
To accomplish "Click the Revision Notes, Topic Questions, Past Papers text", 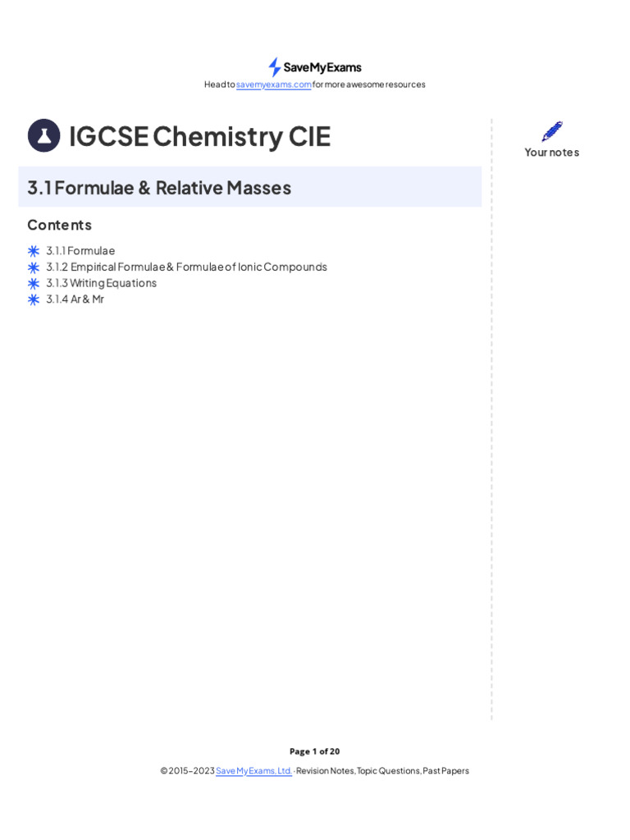I will pyautogui.click(x=382, y=771).
